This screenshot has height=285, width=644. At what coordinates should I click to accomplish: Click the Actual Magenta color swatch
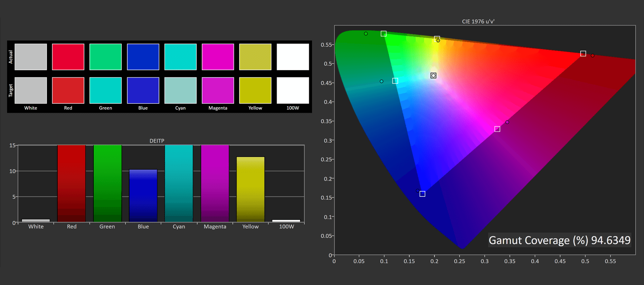pyautogui.click(x=218, y=57)
